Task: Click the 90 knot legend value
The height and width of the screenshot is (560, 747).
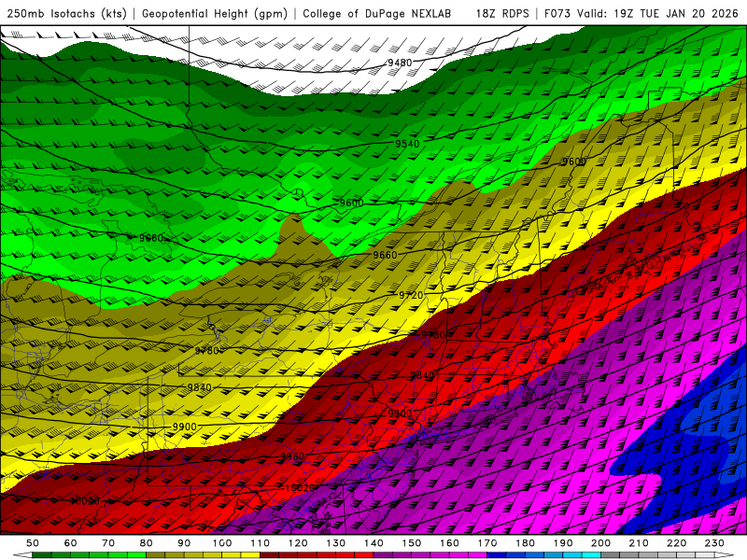Action: point(184,543)
